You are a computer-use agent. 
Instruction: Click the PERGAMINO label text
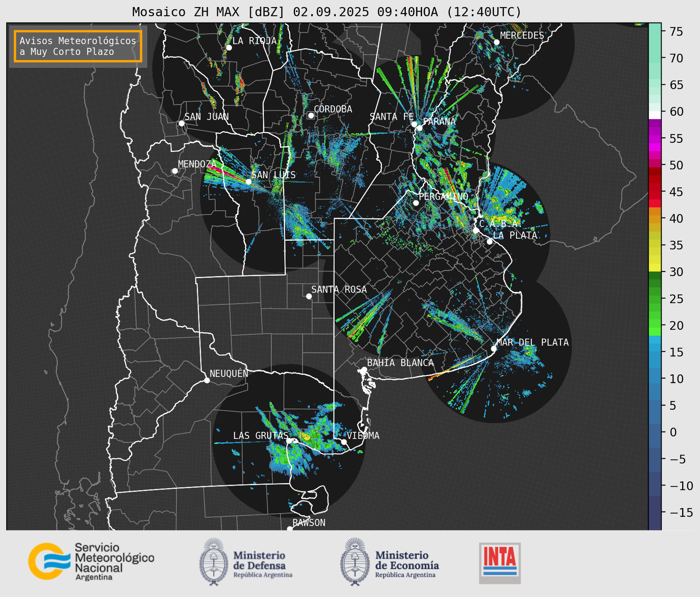[444, 196]
